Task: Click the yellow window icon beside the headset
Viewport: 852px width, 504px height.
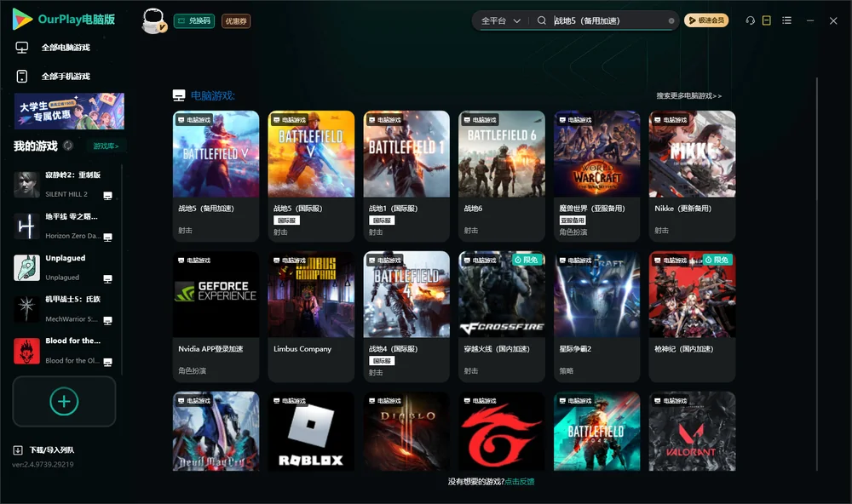Action: click(x=766, y=20)
